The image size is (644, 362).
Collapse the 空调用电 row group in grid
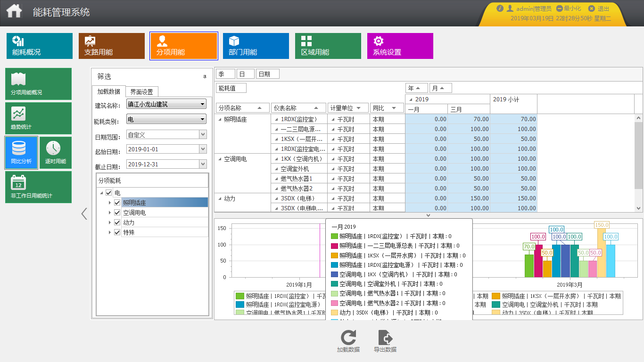tap(220, 159)
